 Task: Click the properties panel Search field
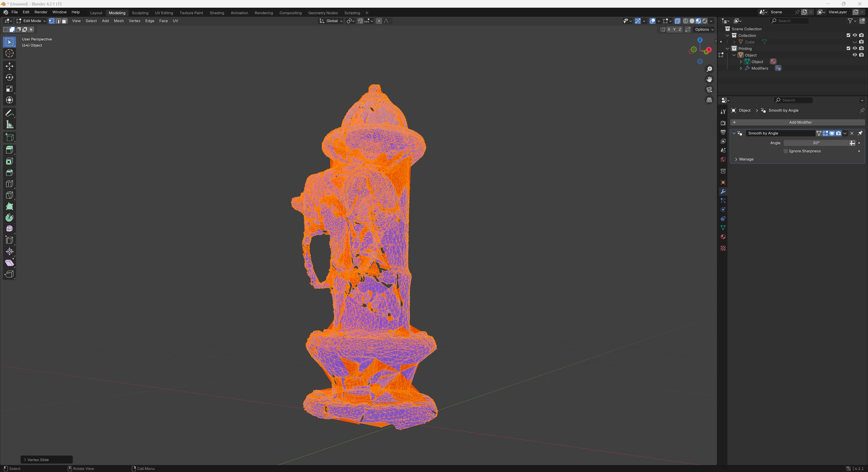point(794,100)
